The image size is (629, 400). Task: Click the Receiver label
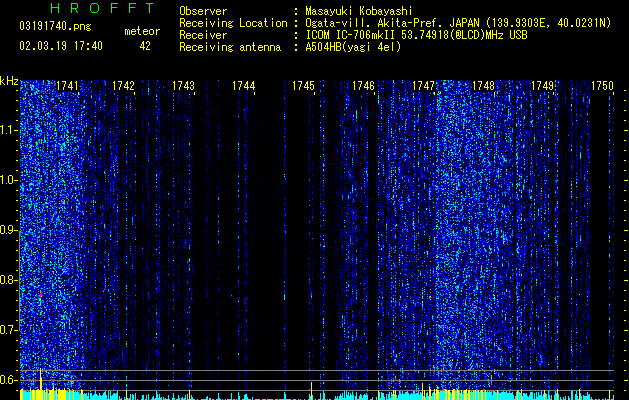tap(203, 35)
